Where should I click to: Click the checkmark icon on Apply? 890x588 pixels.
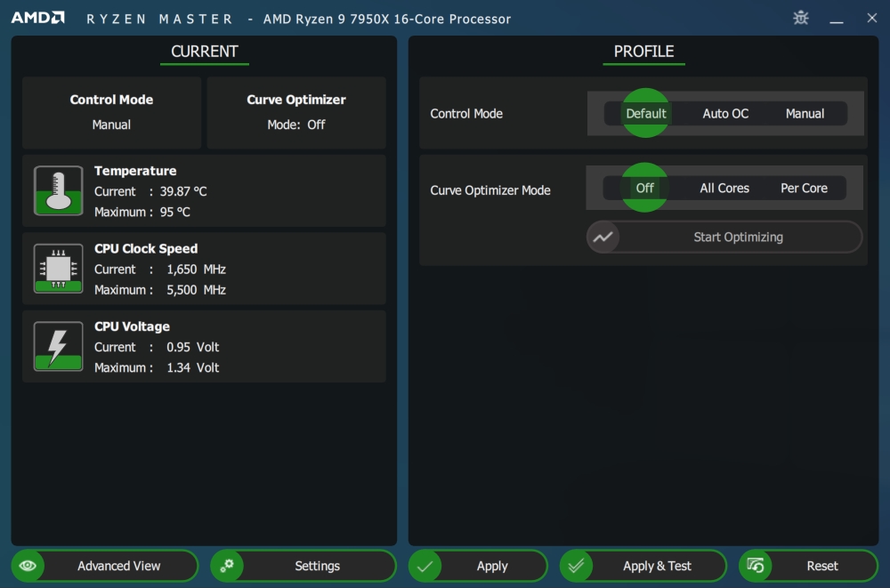pos(425,566)
